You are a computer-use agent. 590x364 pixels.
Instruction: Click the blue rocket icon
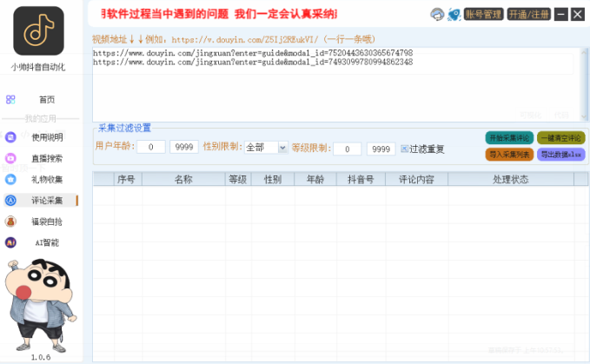(x=453, y=14)
